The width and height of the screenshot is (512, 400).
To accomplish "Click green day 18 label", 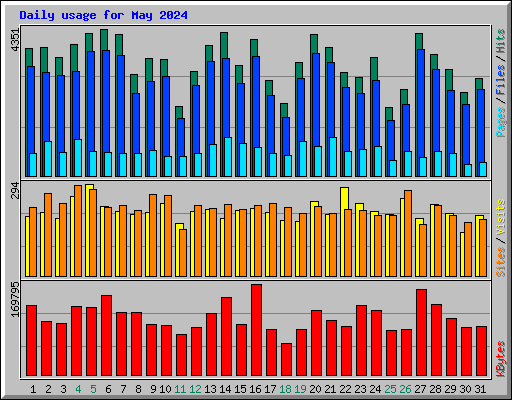I will [285, 389].
